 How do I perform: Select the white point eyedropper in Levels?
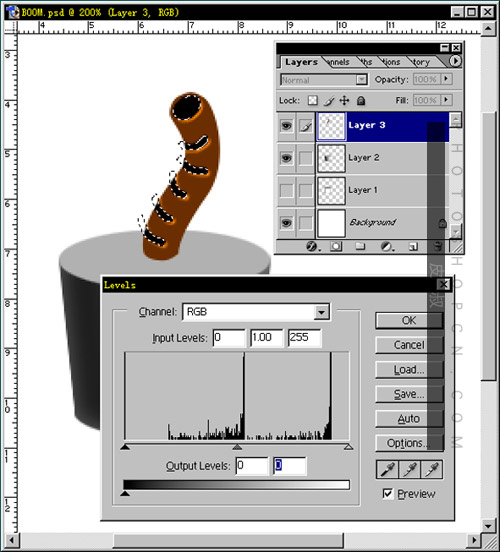(432, 469)
